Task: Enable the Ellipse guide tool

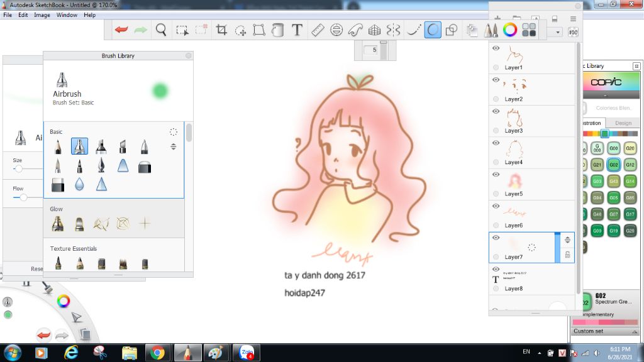Action: (336, 30)
